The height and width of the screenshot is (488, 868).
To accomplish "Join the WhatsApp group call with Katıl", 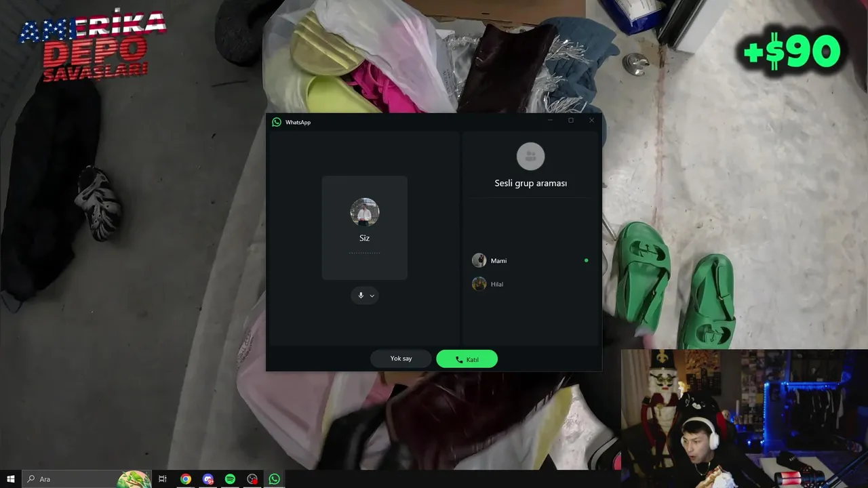I will point(467,359).
